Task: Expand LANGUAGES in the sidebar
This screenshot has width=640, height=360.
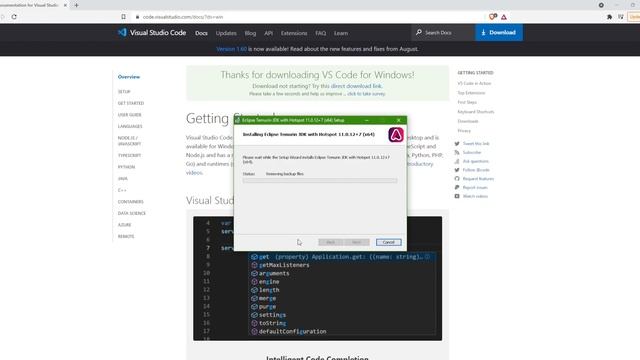Action: point(130,127)
